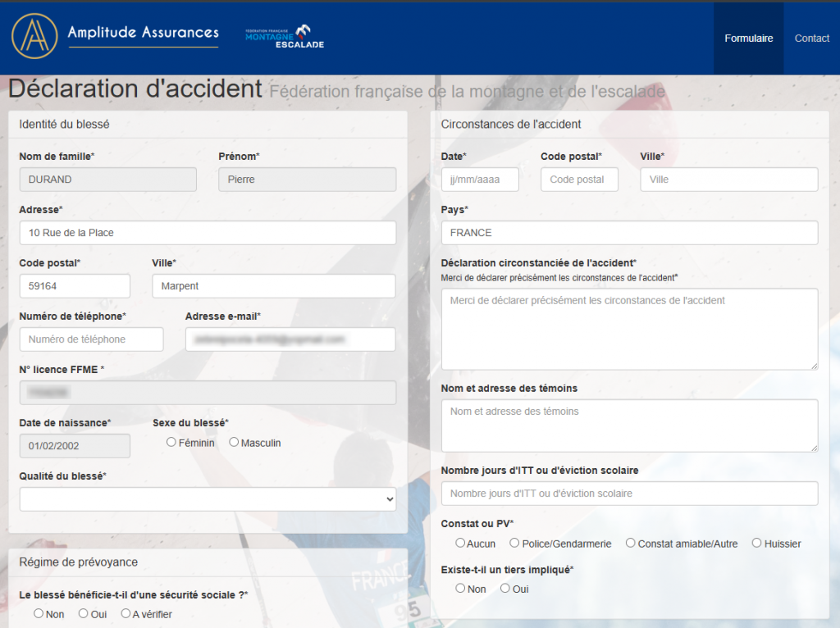Click the Constat ou PV label
Viewport: 840px width, 628px height.
point(477,524)
